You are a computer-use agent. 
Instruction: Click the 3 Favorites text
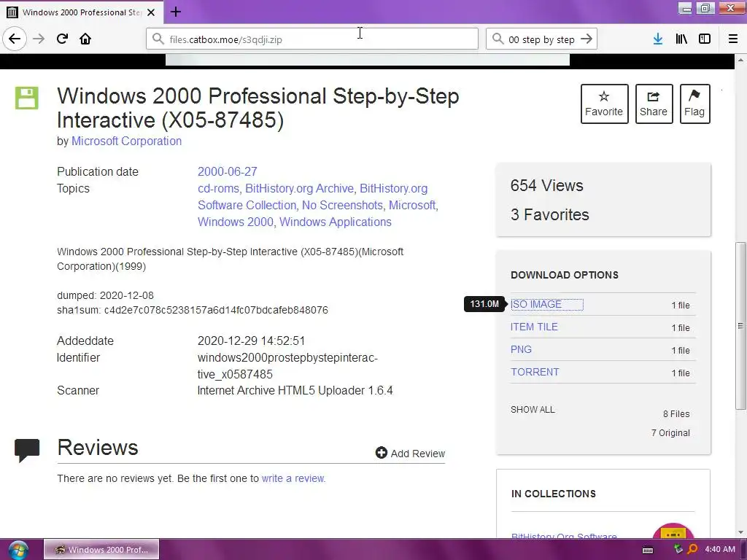point(550,215)
